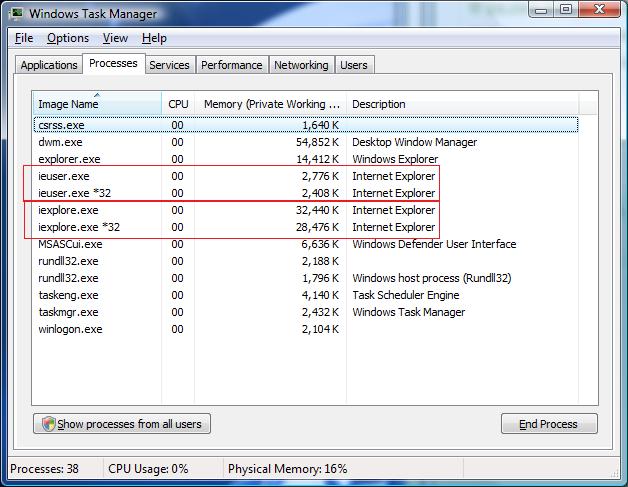Screen dimensions: 628x487
Task: Sort by Description column header
Action: 462,104
